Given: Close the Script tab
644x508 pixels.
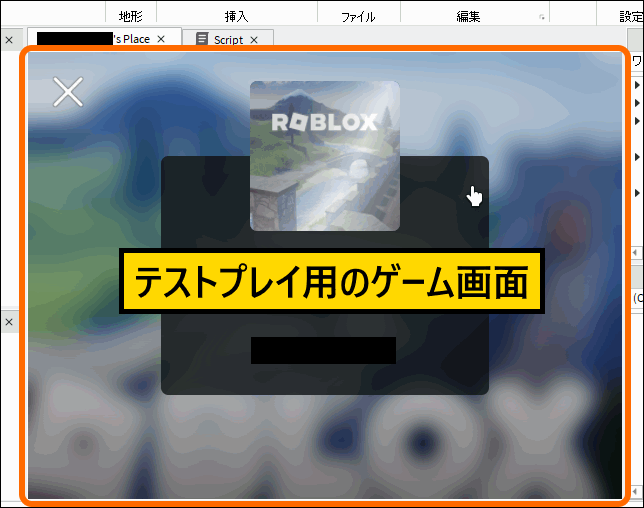Looking at the screenshot, I should pos(254,40).
